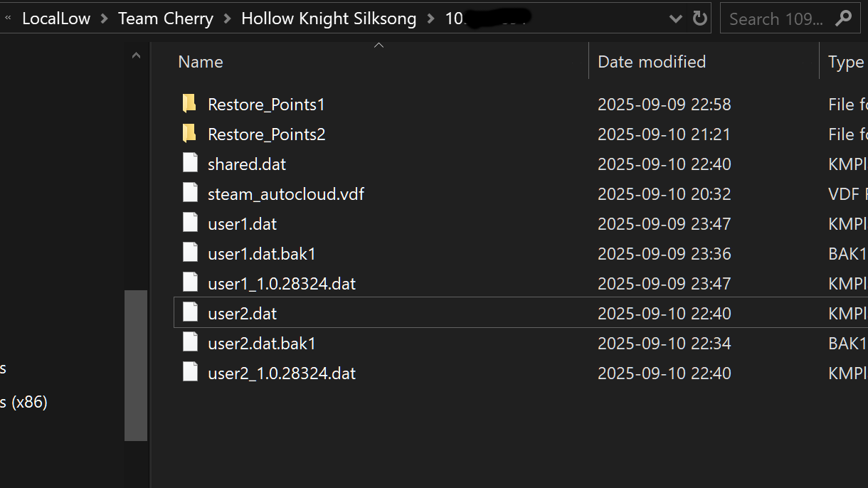The image size is (868, 488).
Task: Expand the hidden breadcrumb path chevrons
Action: coord(8,18)
